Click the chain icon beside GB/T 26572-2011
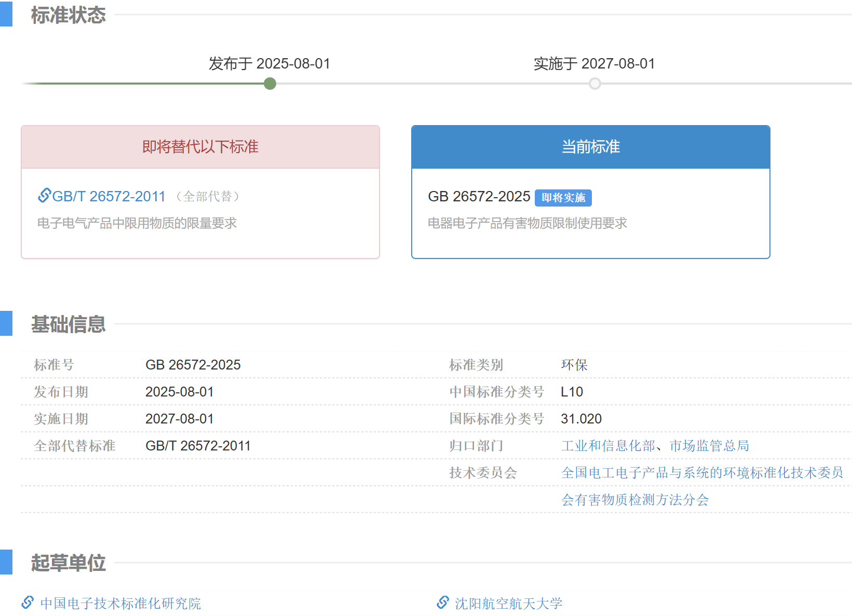 44,195
